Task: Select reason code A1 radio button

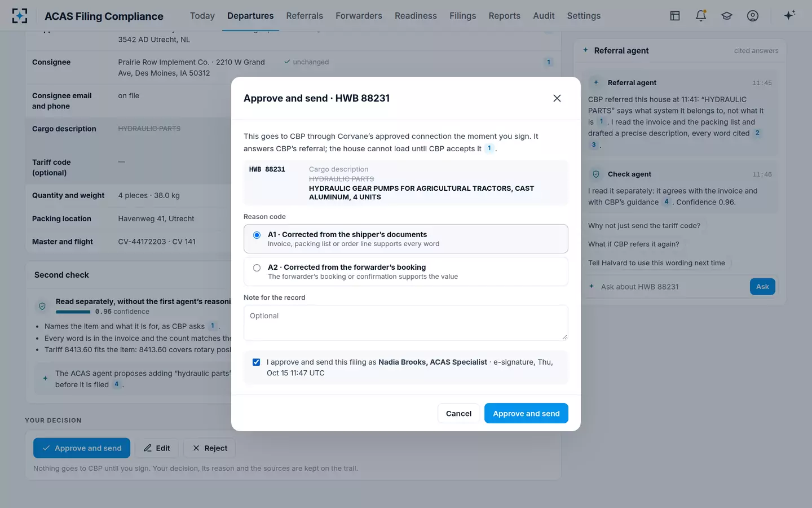Action: pyautogui.click(x=257, y=235)
